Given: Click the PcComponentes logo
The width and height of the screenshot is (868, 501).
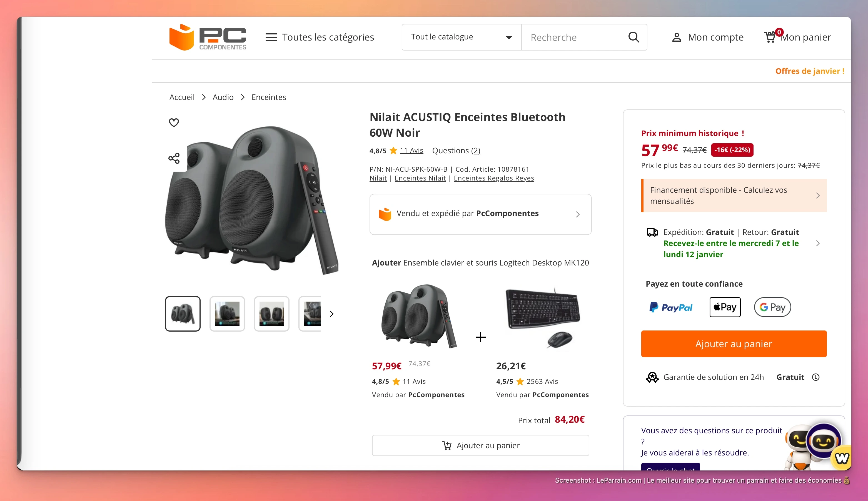Looking at the screenshot, I should coord(208,37).
